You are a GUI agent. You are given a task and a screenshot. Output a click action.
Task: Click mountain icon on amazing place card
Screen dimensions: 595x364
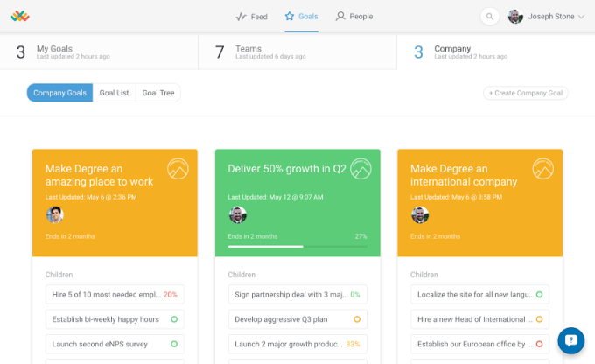click(x=178, y=169)
